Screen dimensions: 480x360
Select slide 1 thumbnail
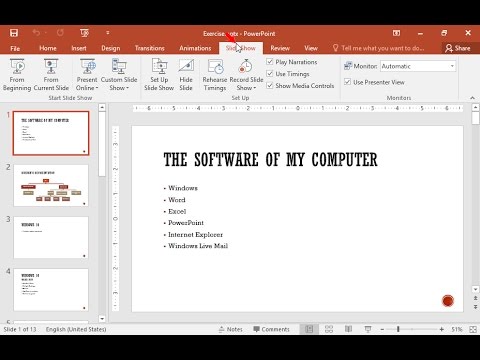(x=51, y=133)
